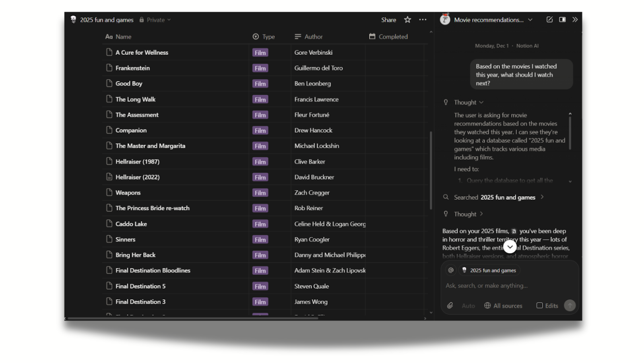Viewport: 644px width, 363px height.
Task: Collapse the first Thought section chevron
Action: [481, 102]
